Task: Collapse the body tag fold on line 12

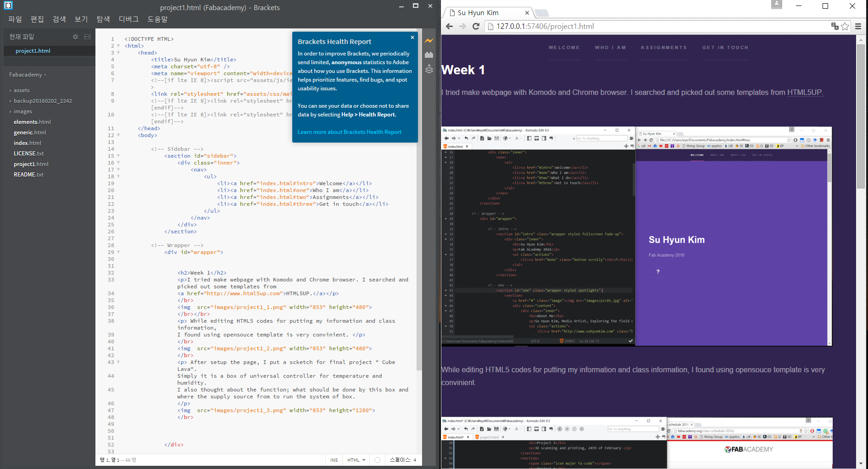Action: [118, 135]
